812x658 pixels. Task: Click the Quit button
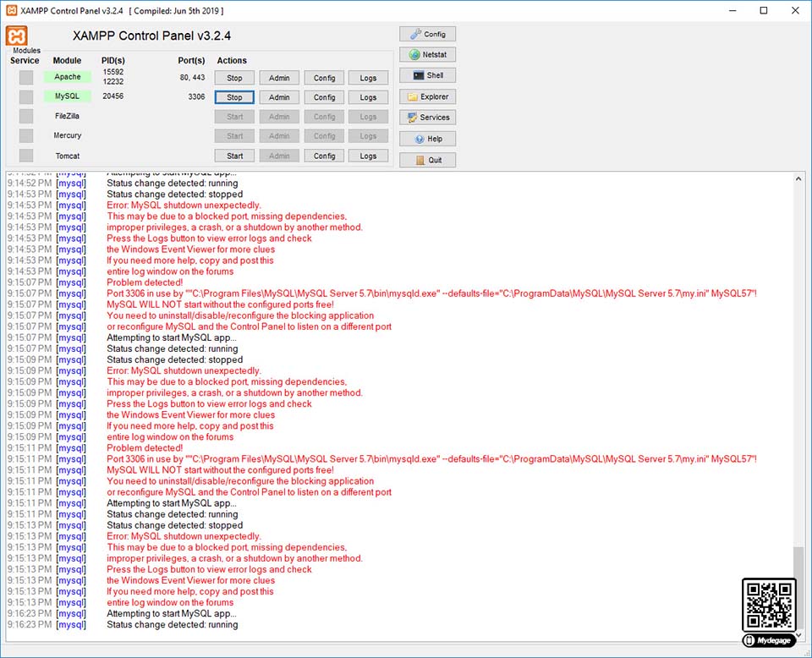point(427,160)
